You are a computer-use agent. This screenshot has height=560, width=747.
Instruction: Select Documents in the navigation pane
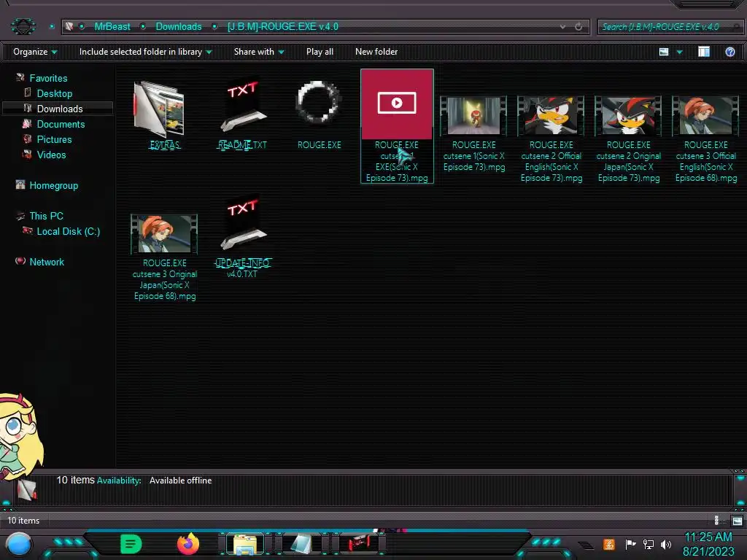[x=61, y=124]
